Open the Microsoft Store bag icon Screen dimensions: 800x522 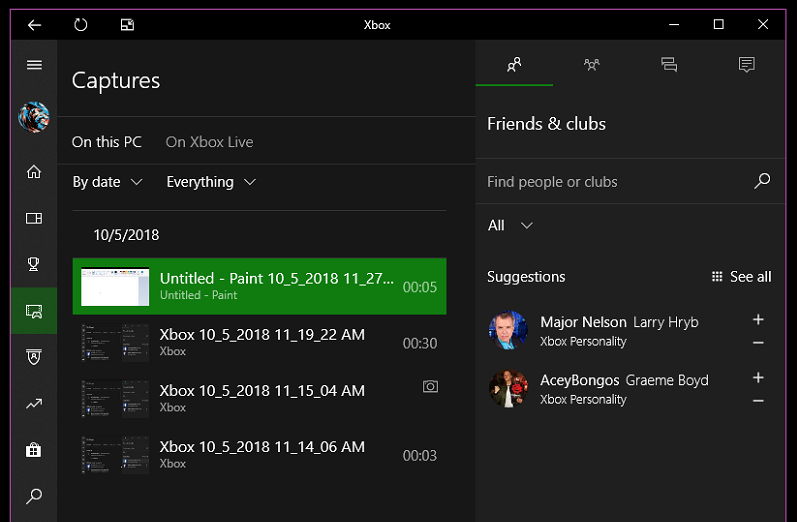pos(34,450)
